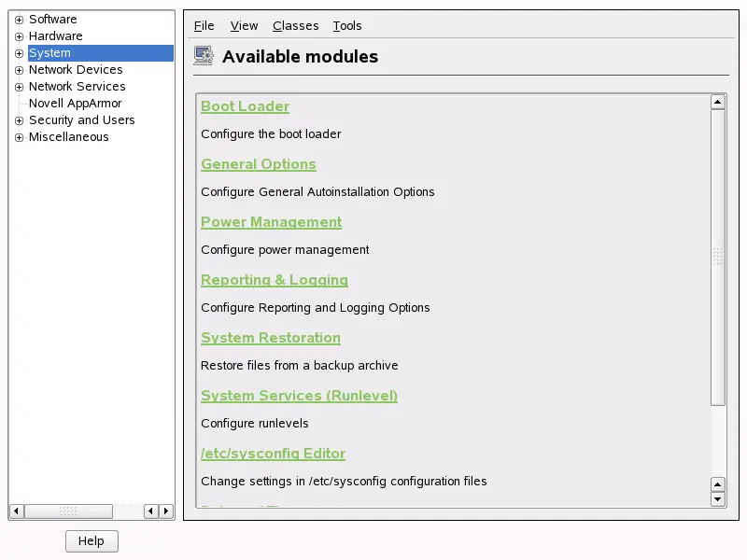
Task: Open the Boot Loader module
Action: pyautogui.click(x=245, y=106)
